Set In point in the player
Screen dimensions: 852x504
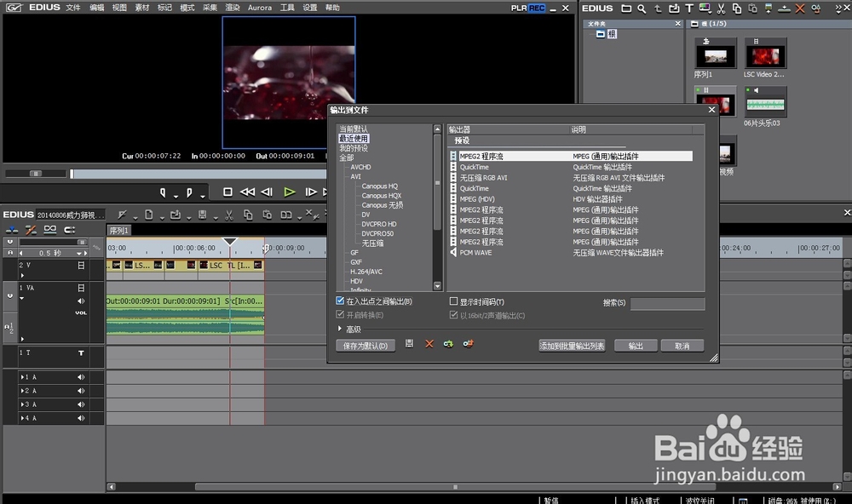pyautogui.click(x=163, y=192)
